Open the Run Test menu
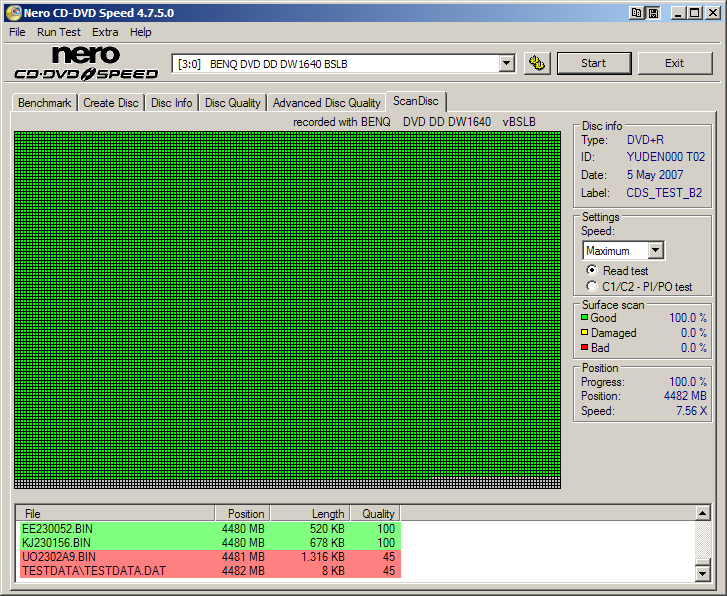Viewport: 727px width, 596px height. pos(58,32)
